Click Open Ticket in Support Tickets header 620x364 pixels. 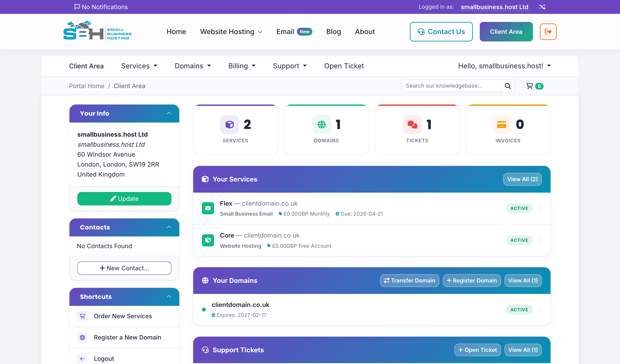(x=478, y=350)
